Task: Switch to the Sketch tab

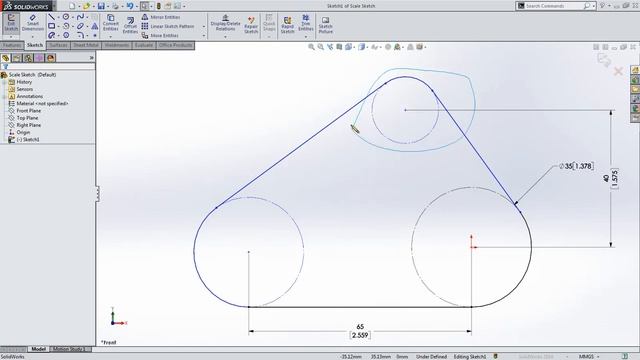Action: pyautogui.click(x=35, y=45)
